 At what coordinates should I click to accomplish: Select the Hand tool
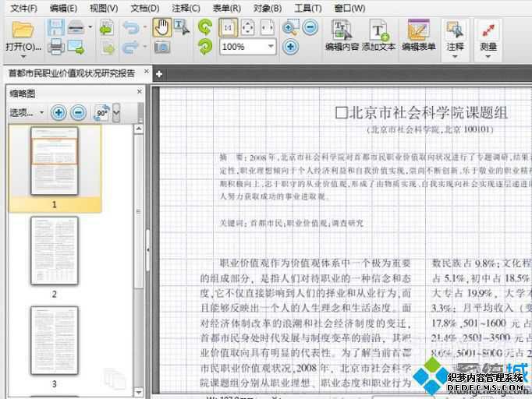tap(161, 27)
